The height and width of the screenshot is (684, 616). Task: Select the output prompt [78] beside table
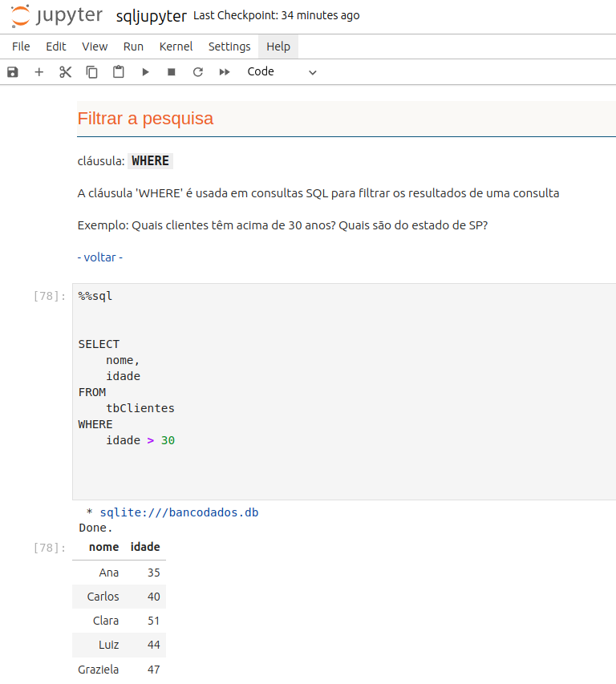[49, 548]
